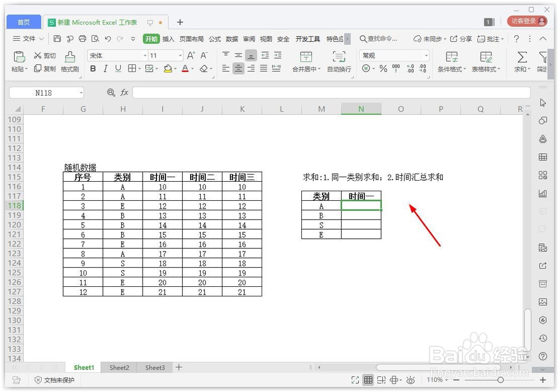Open the font name dropdown (宋体)
This screenshot has height=392, width=559.
(x=145, y=56)
